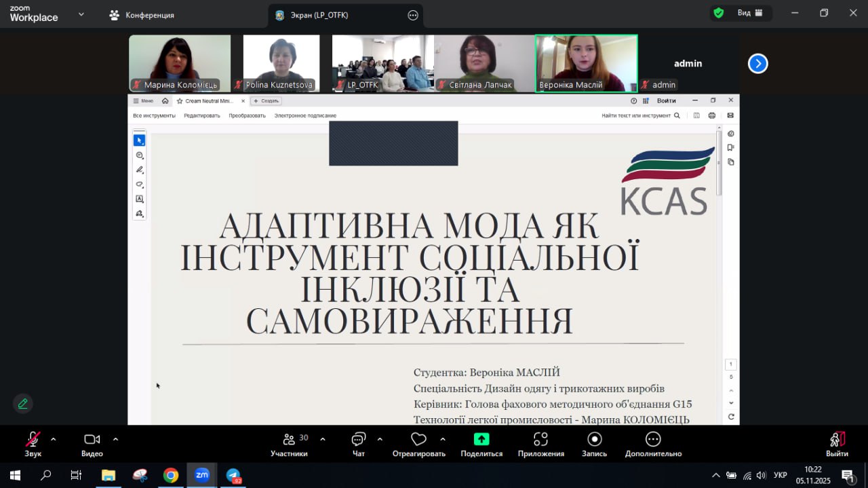Expand video options arrow next to Видео

tap(115, 439)
